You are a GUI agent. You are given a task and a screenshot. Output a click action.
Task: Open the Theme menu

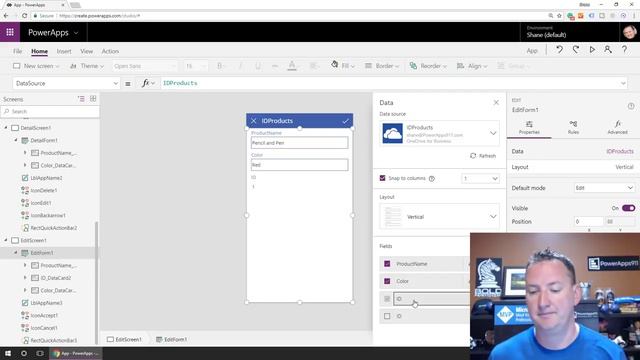[x=87, y=66]
